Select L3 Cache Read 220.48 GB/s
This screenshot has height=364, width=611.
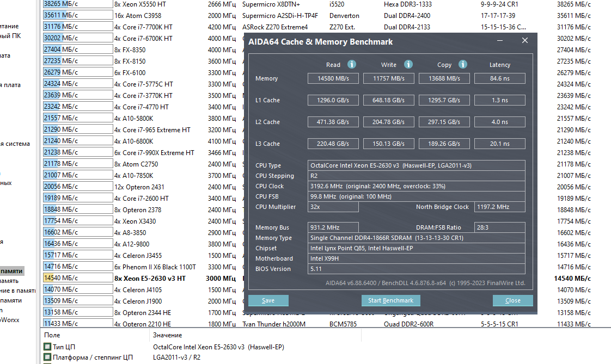coord(333,144)
